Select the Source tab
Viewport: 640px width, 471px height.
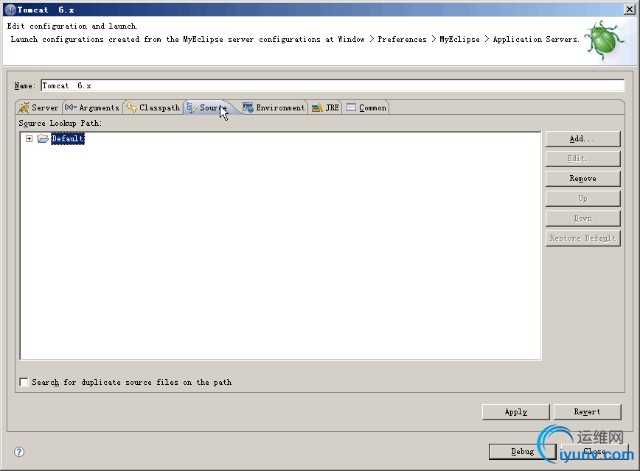pyautogui.click(x=208, y=108)
